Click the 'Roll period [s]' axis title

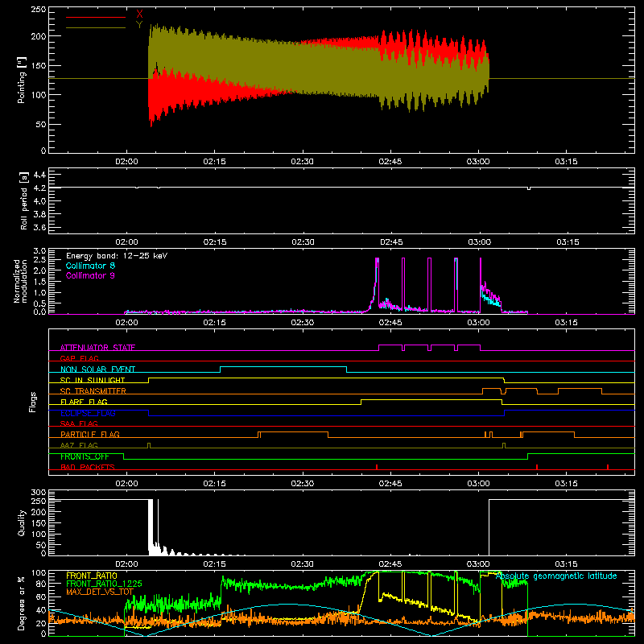coord(24,200)
